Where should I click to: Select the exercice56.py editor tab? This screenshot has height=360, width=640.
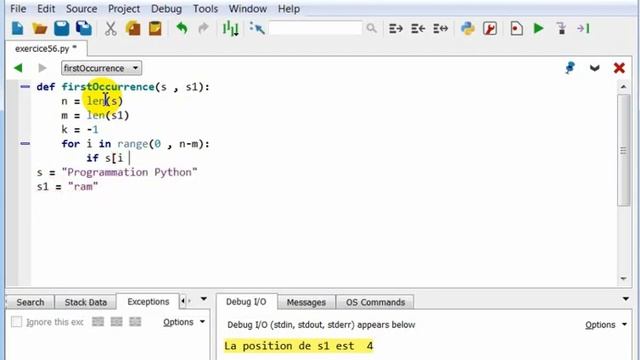(x=46, y=49)
